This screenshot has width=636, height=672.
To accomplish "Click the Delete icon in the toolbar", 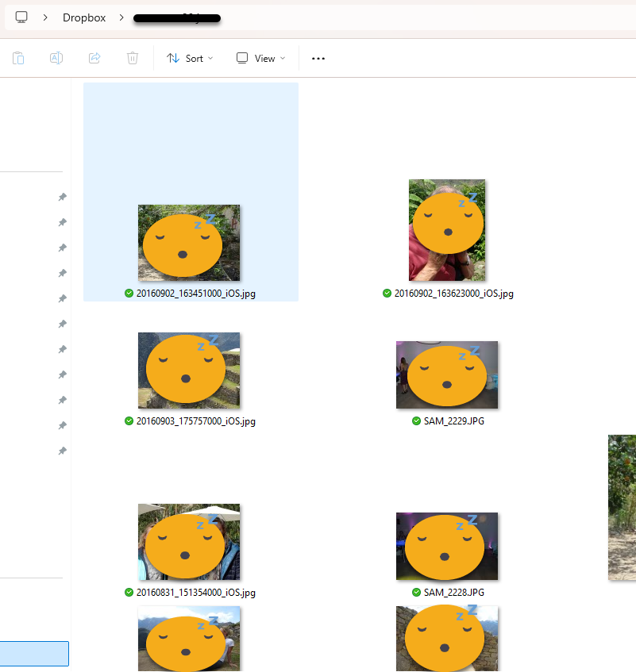I will (x=132, y=57).
